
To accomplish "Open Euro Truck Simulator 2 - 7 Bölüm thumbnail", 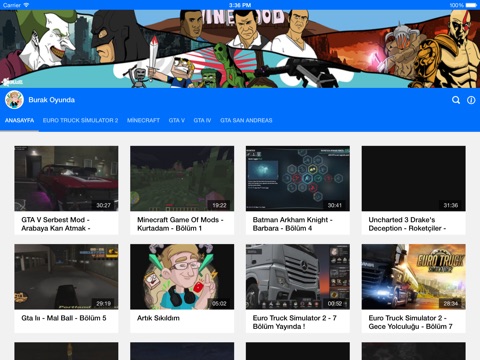I will [298, 277].
